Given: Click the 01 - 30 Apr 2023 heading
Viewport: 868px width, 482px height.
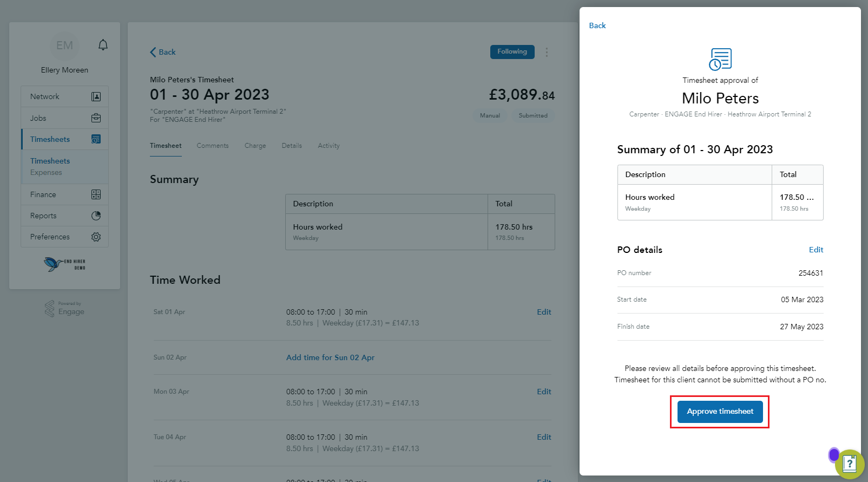Looking at the screenshot, I should 209,94.
